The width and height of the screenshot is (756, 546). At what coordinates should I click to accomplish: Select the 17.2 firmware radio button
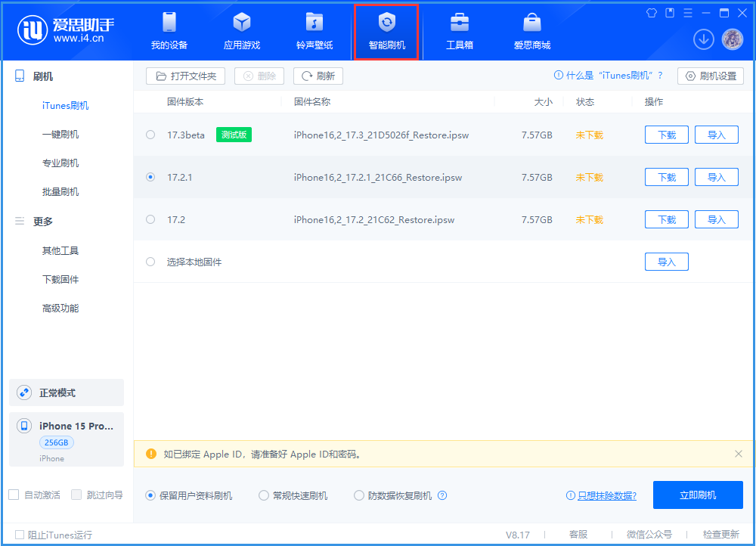pos(151,219)
